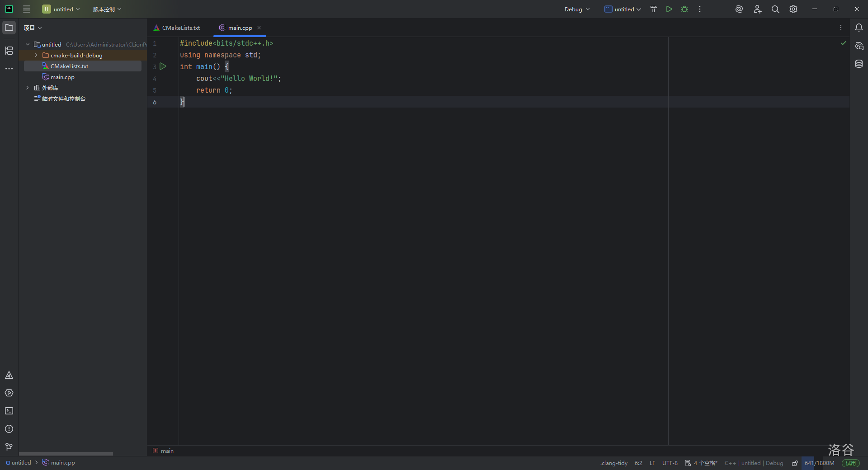The width and height of the screenshot is (868, 470).
Task: Open the Debug build profile dropdown
Action: pyautogui.click(x=577, y=9)
